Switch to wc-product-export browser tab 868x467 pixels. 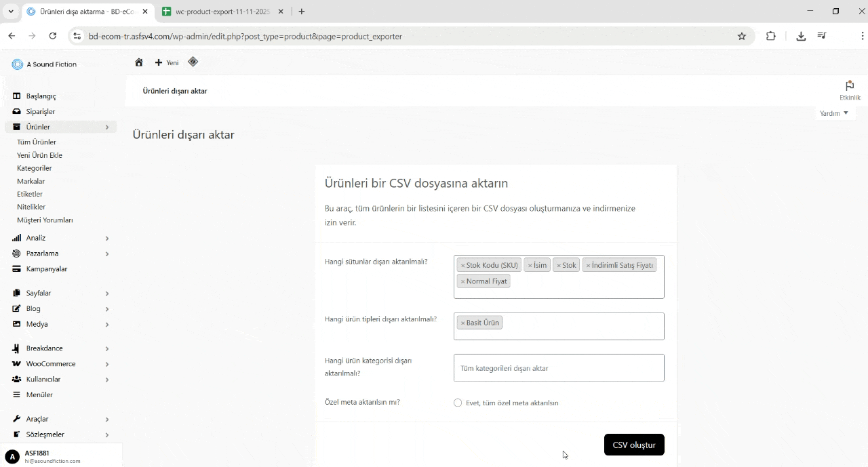pos(222,12)
